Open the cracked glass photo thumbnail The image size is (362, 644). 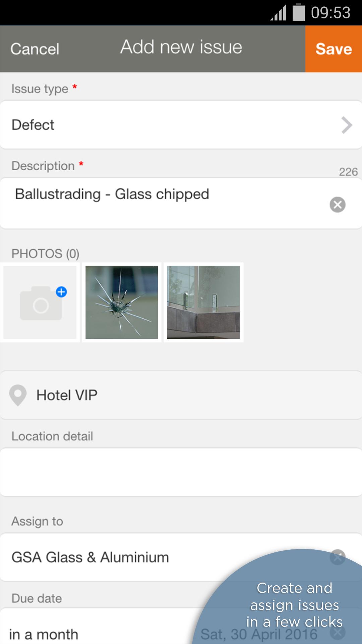point(122,302)
